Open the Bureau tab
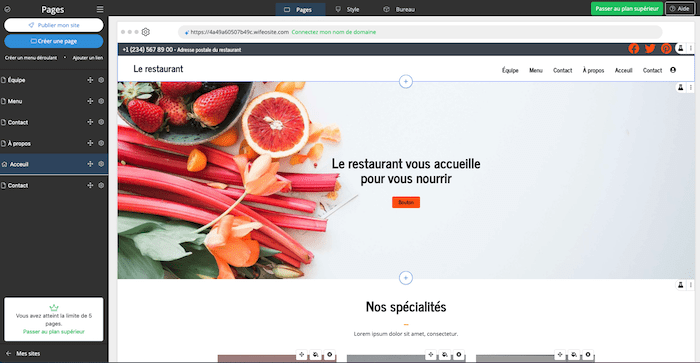 click(400, 9)
